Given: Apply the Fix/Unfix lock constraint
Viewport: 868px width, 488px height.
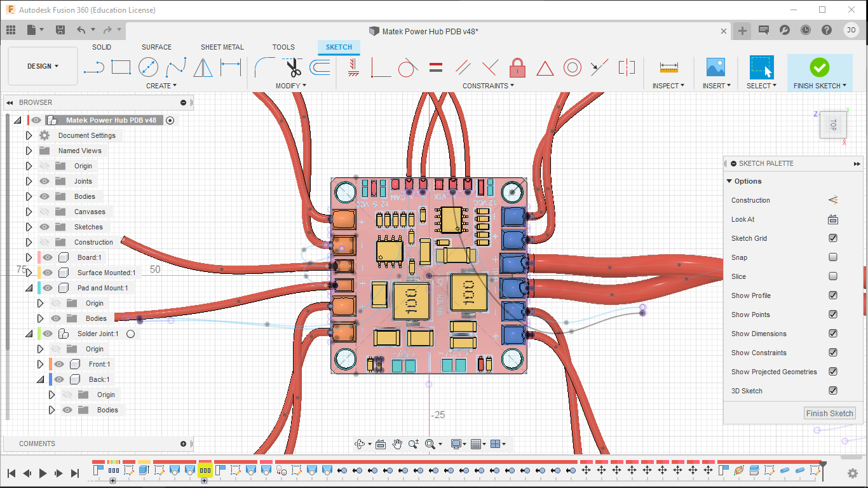Looking at the screenshot, I should [517, 67].
